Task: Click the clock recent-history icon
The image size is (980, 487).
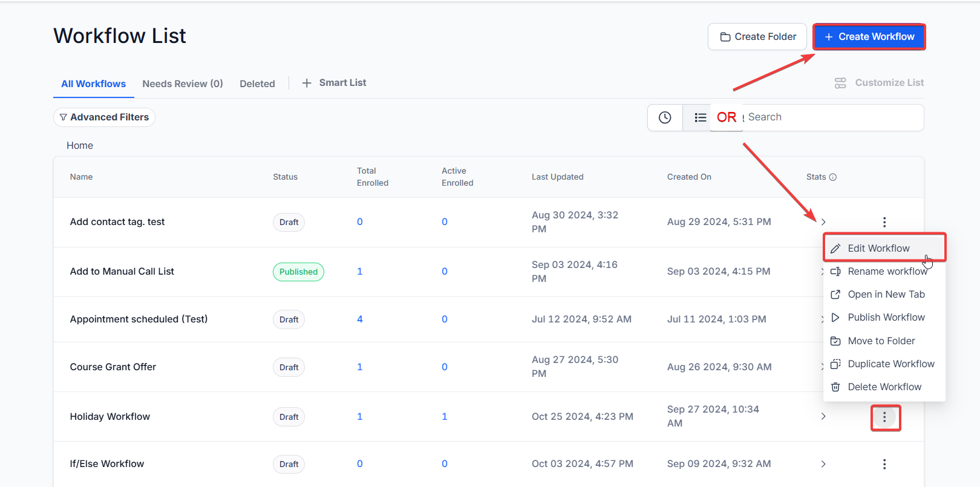Action: pos(665,117)
